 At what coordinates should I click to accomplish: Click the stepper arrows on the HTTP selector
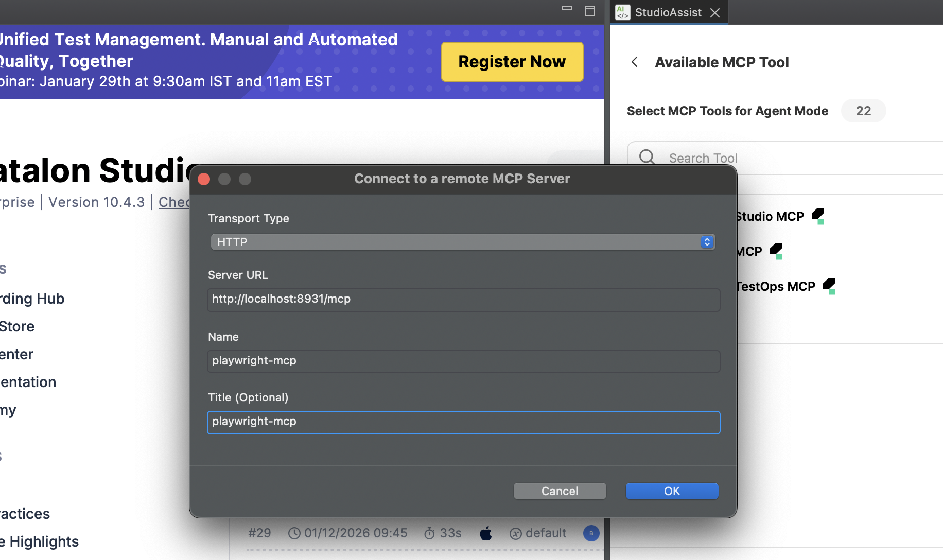click(707, 241)
